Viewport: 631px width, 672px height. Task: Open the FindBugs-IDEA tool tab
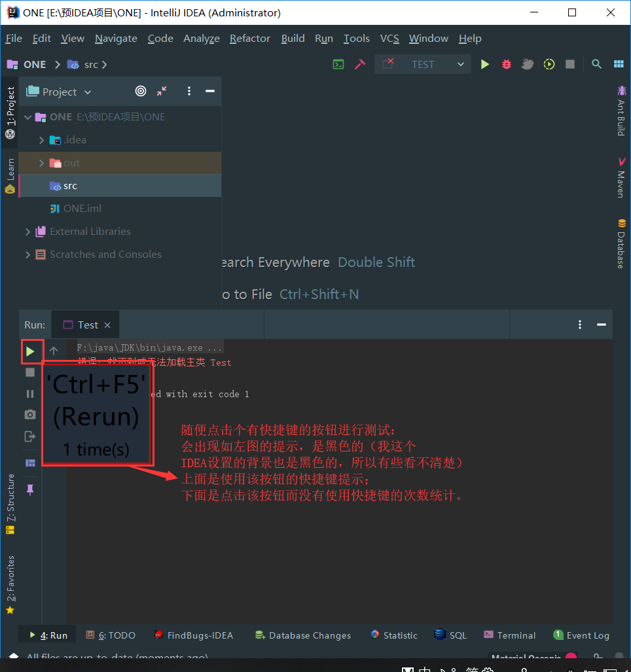(x=194, y=635)
